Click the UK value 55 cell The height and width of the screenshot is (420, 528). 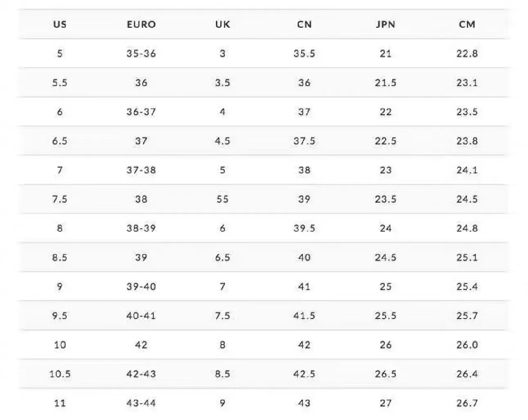[x=223, y=199]
